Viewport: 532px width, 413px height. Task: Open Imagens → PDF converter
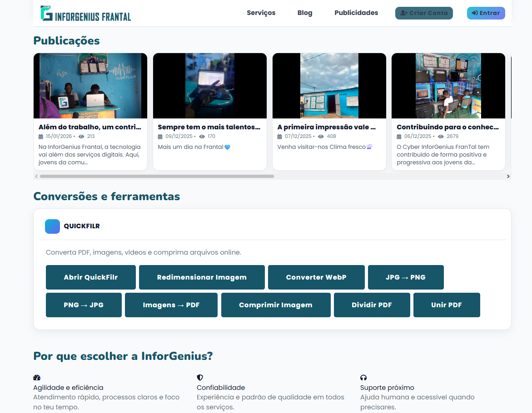pyautogui.click(x=171, y=305)
